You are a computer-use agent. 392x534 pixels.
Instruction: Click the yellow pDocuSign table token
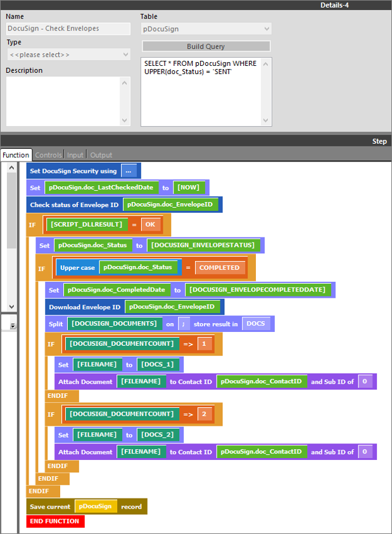pos(96,506)
